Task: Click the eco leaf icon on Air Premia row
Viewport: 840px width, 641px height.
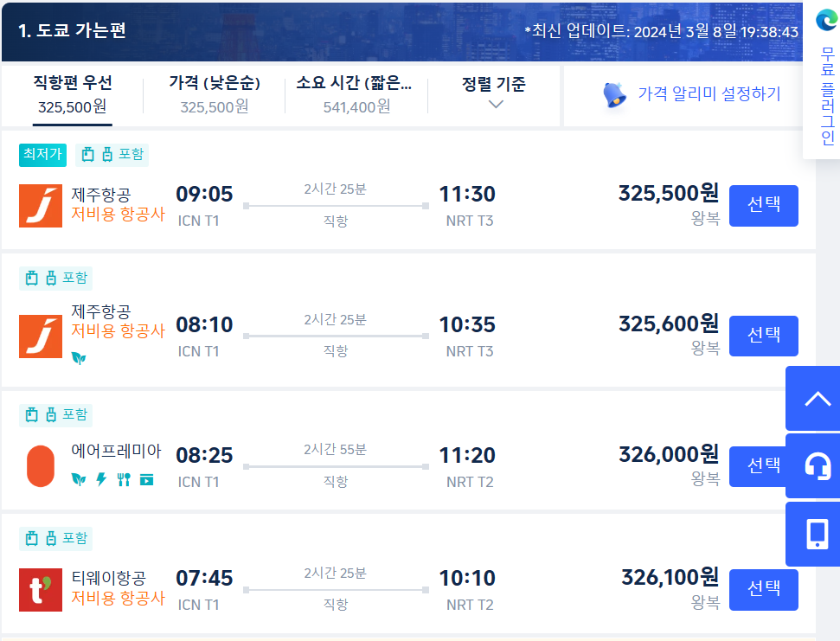Action: 78,478
